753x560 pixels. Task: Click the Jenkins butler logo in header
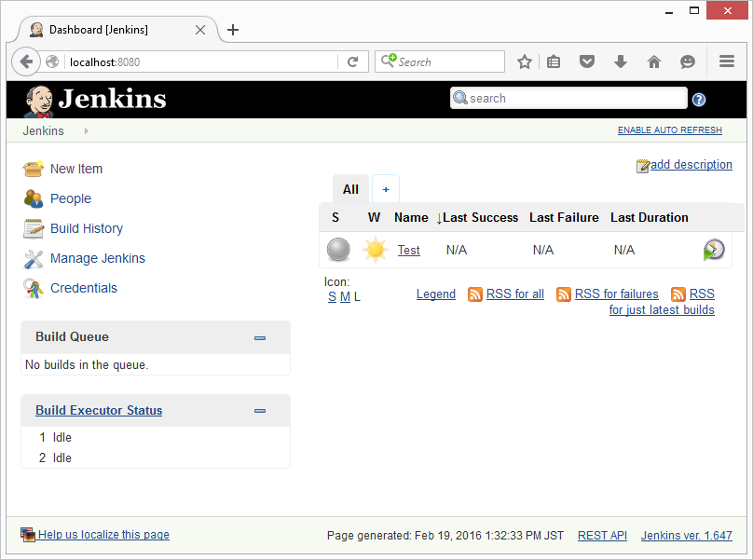click(38, 101)
